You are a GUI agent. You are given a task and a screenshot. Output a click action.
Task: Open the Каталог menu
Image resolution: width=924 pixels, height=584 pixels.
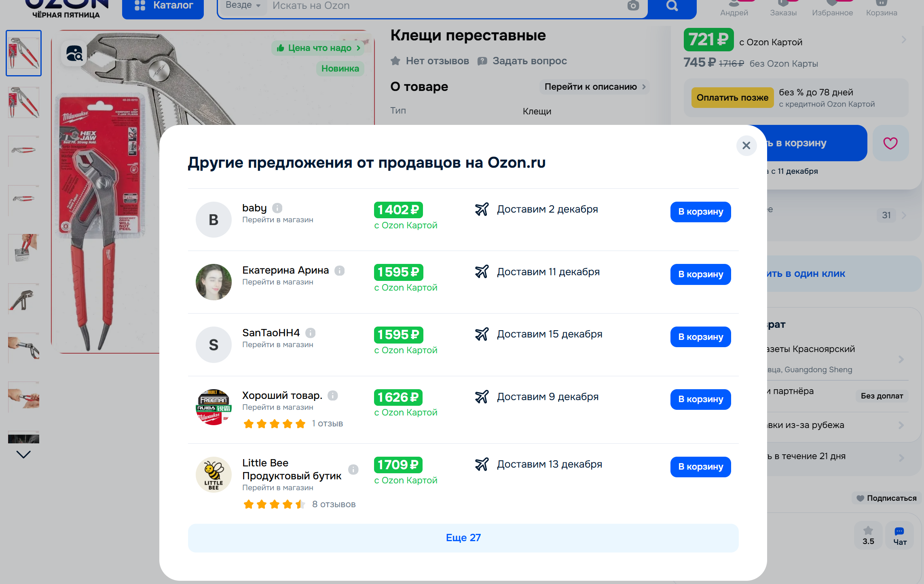tap(163, 6)
